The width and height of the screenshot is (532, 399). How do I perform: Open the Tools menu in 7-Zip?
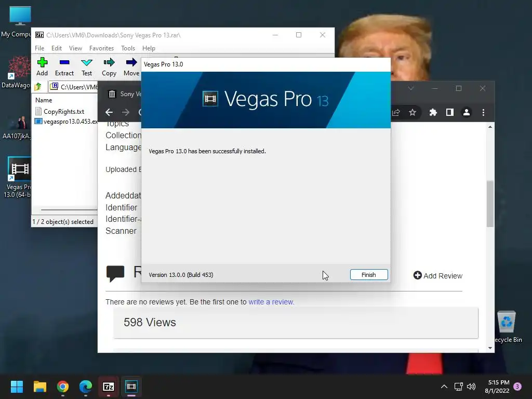(128, 48)
